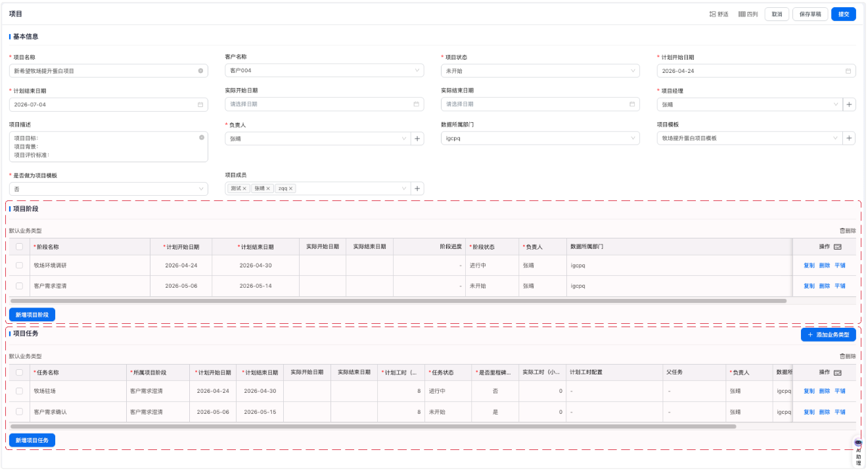Click horizontal scrollbar of 项目阶段 table
Viewport: 868px width, 473px height.
pos(398,301)
